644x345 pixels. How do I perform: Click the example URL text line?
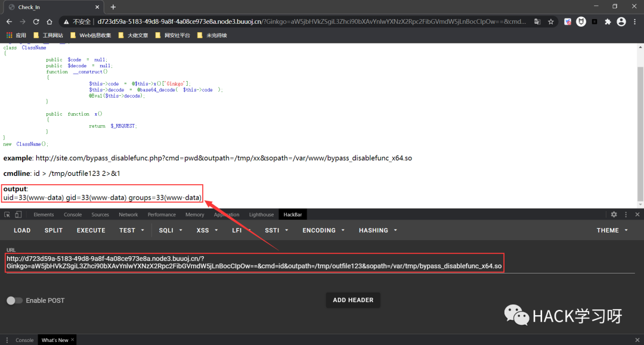[x=208, y=158]
